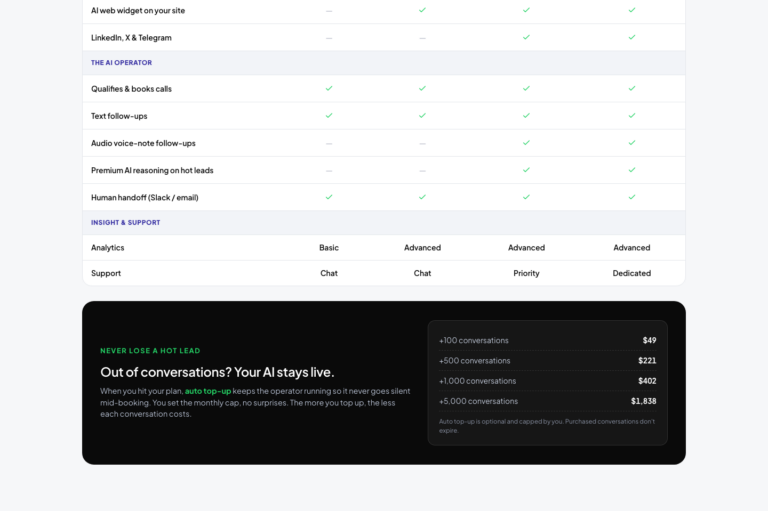
Task: Click the 'Auto top-up is optional' footnote
Action: pyautogui.click(x=547, y=426)
